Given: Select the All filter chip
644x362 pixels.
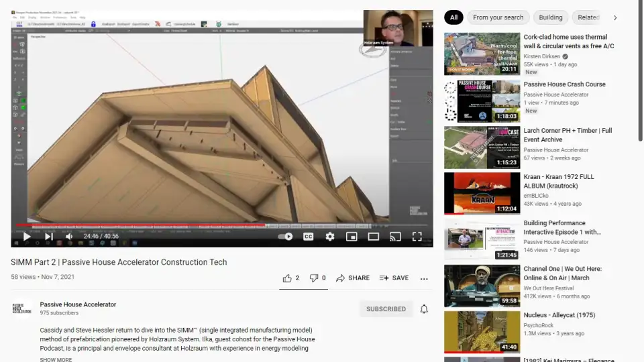Looking at the screenshot, I should click(453, 17).
